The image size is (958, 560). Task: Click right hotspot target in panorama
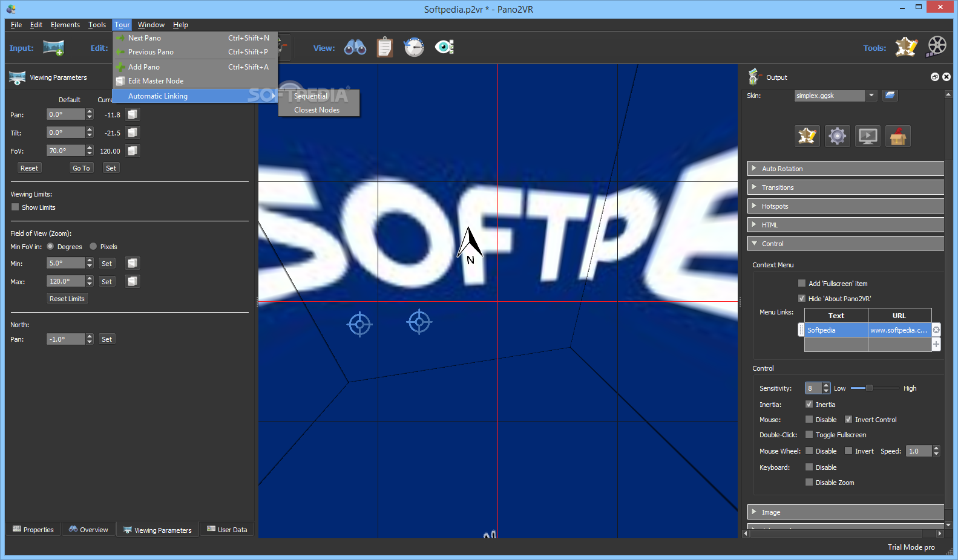[x=419, y=322]
